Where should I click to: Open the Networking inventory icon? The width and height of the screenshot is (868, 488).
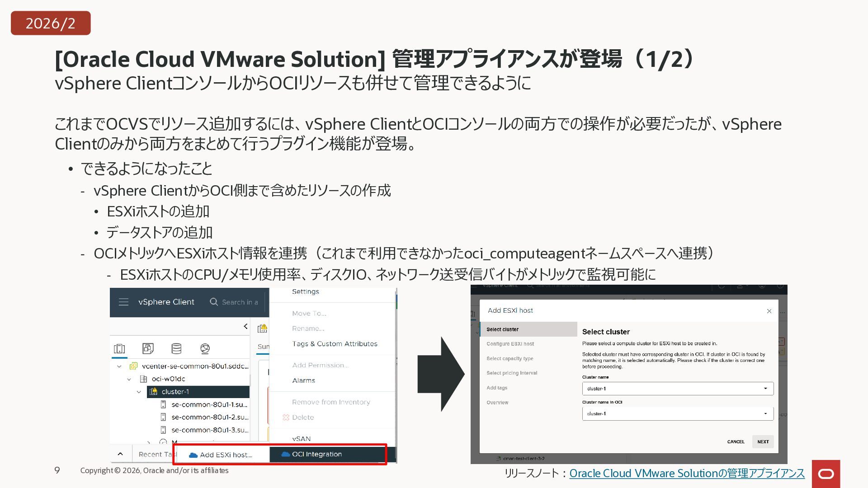[205, 348]
